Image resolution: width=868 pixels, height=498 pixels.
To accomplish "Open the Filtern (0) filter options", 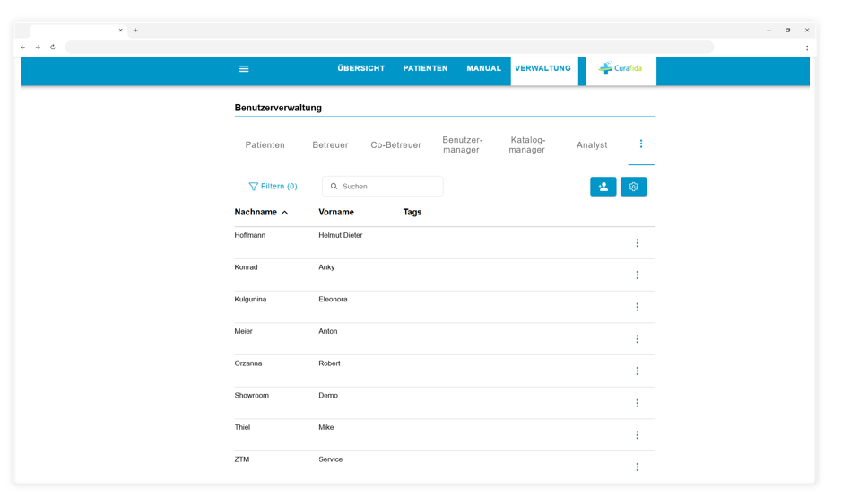I will point(273,186).
